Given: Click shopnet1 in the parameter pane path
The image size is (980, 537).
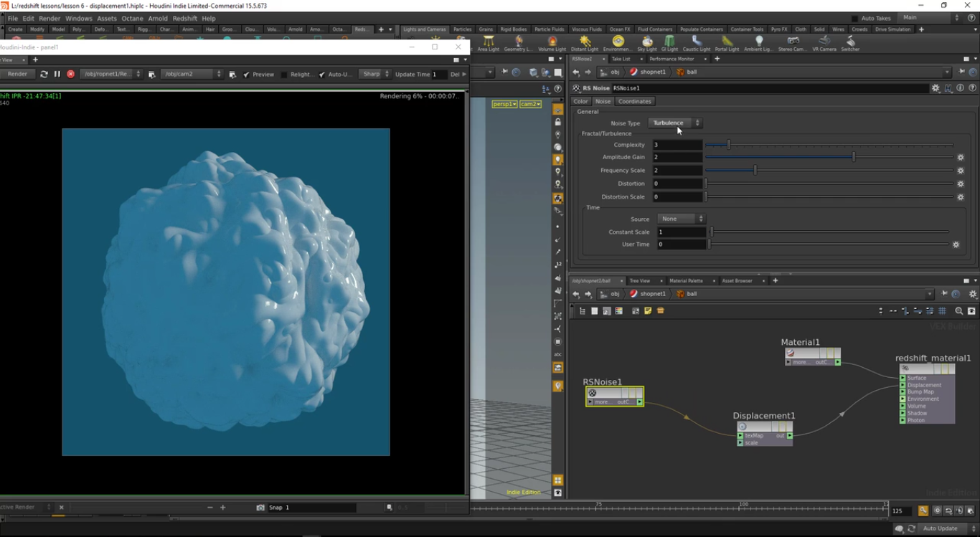Looking at the screenshot, I should [648, 72].
